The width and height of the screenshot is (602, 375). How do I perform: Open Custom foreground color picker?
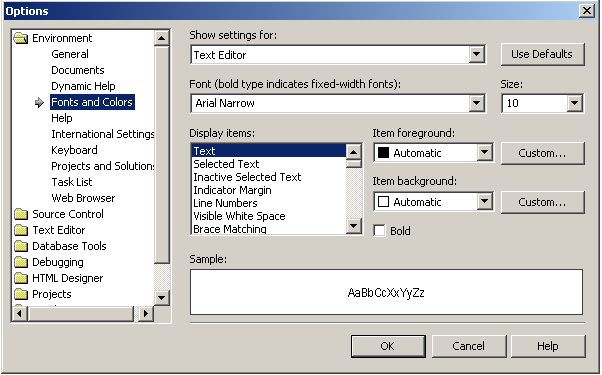542,153
